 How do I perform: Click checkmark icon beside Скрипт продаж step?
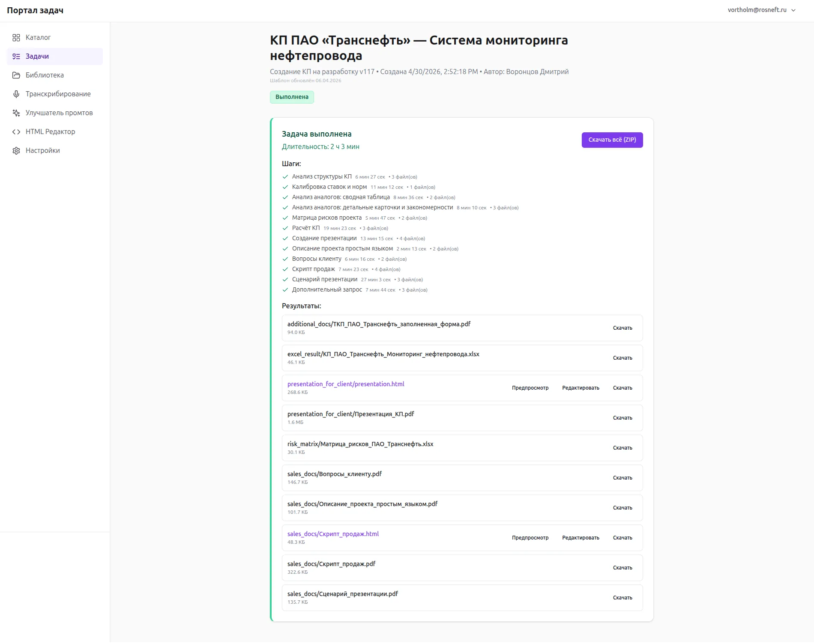[x=285, y=269]
